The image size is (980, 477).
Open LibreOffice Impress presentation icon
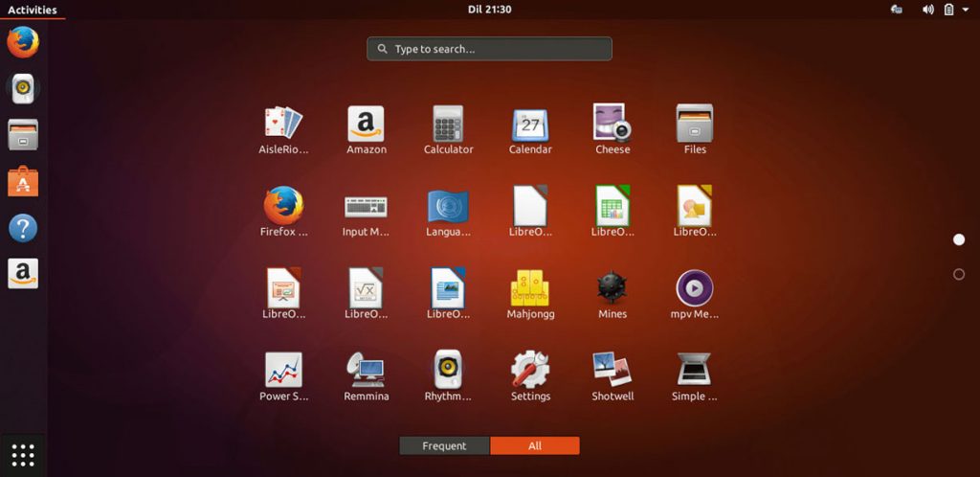coord(283,287)
